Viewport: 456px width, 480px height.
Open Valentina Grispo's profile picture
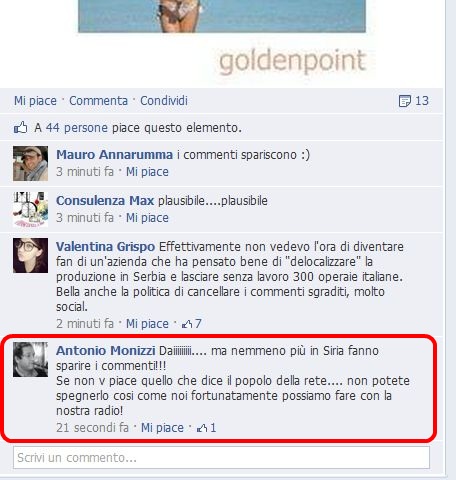click(x=30, y=255)
